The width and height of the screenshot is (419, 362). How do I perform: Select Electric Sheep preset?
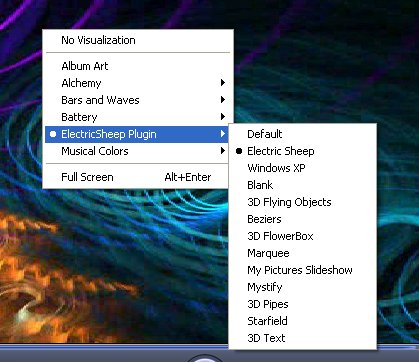[303, 151]
